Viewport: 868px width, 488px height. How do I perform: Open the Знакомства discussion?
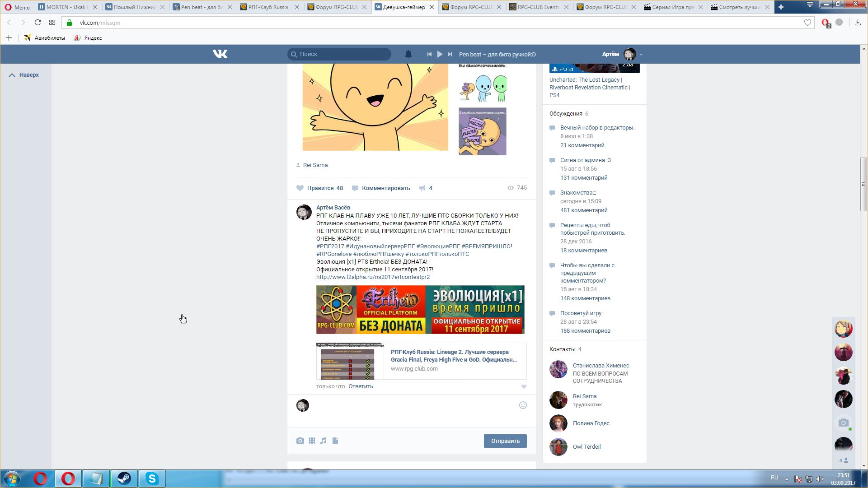click(x=578, y=193)
